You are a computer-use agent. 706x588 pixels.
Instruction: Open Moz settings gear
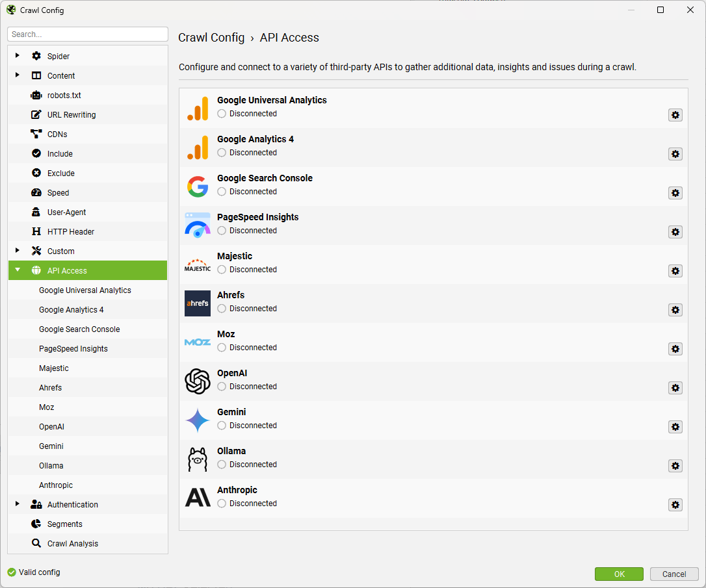point(675,349)
